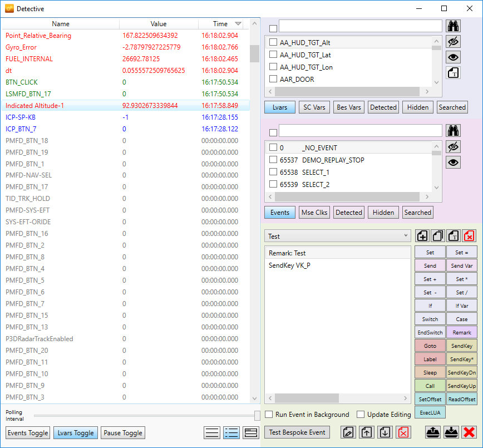Tick the checkbox beside the Lvars search field

273,28
